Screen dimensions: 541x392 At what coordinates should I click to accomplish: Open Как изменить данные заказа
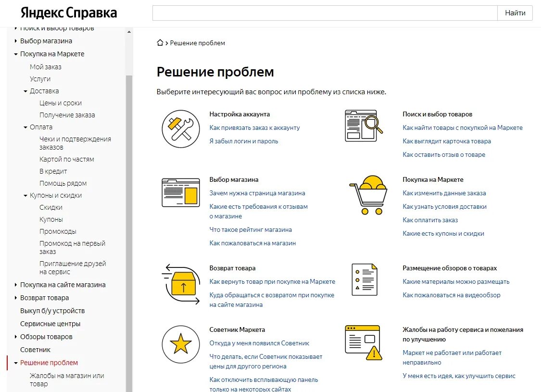tap(444, 193)
